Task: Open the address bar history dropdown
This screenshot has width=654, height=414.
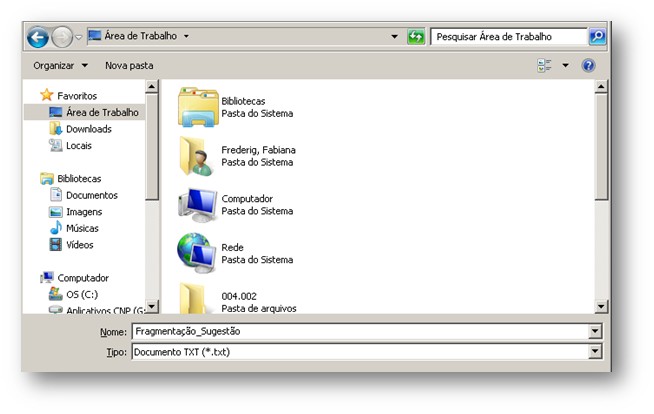Action: (394, 37)
